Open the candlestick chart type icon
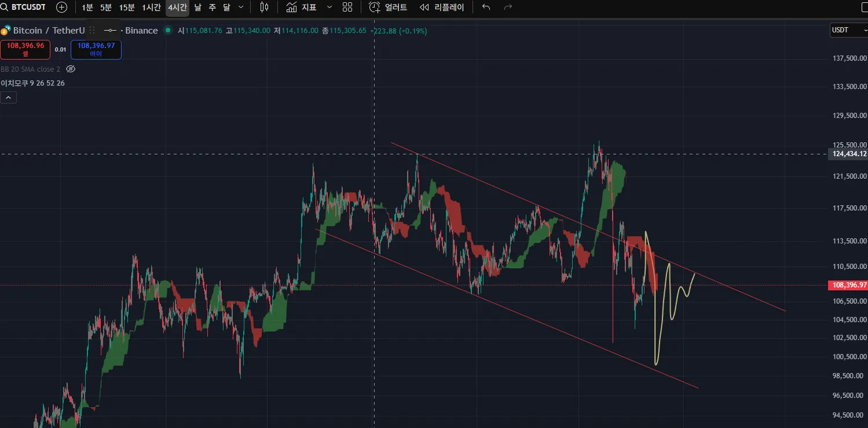The height and width of the screenshot is (428, 868). click(x=264, y=8)
